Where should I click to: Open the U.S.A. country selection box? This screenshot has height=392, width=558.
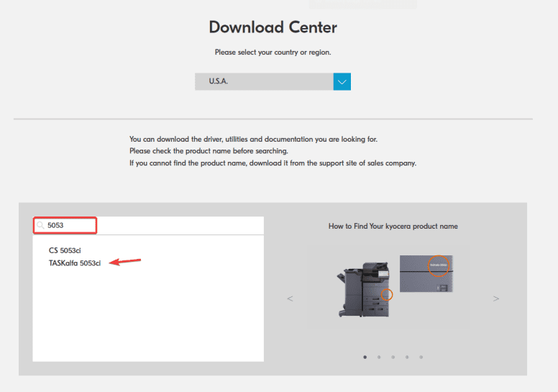(x=264, y=81)
